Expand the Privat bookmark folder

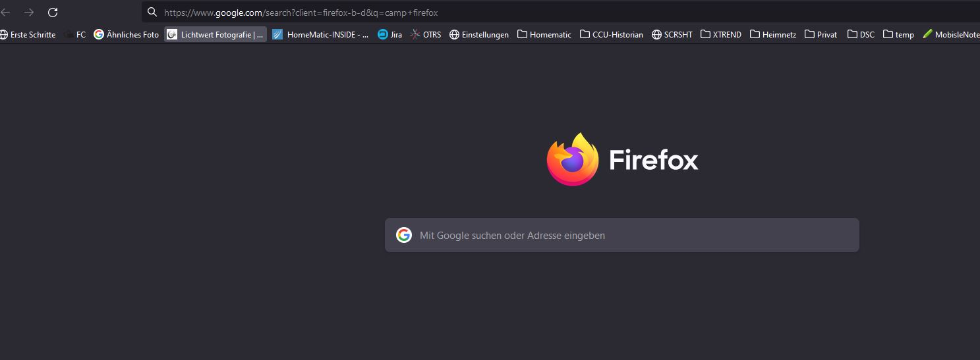pos(821,35)
